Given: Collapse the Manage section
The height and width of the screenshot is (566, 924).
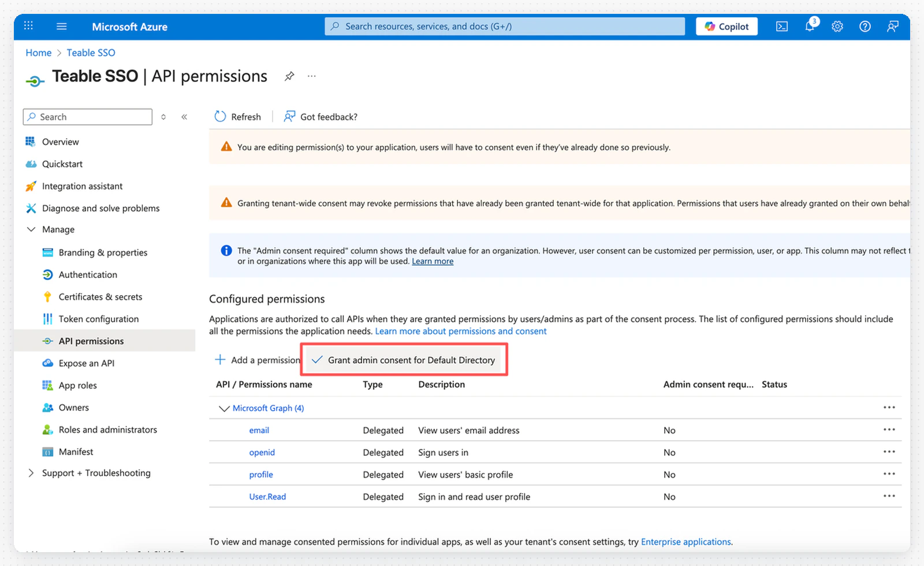Looking at the screenshot, I should tap(31, 229).
